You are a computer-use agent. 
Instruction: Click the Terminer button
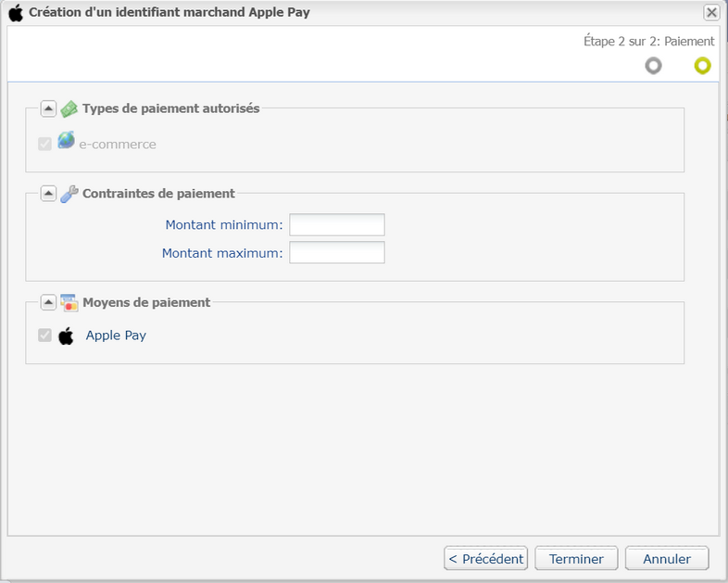pos(576,558)
